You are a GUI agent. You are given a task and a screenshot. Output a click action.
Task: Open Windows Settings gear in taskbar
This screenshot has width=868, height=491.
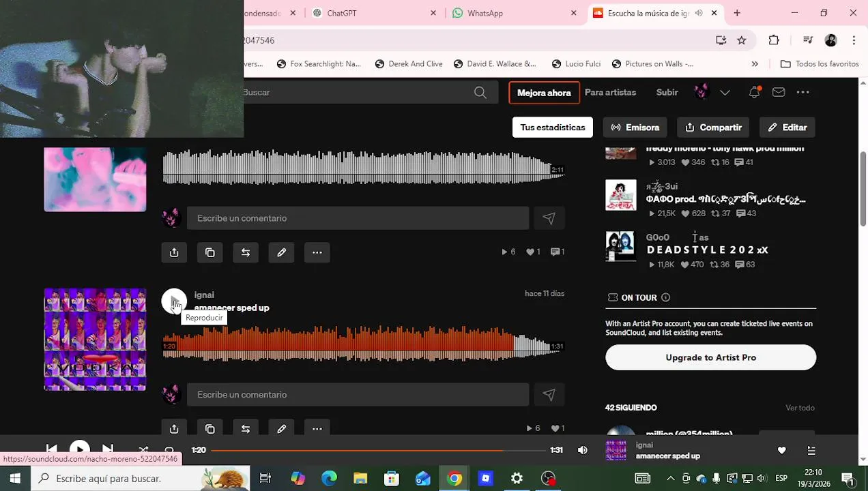517,479
